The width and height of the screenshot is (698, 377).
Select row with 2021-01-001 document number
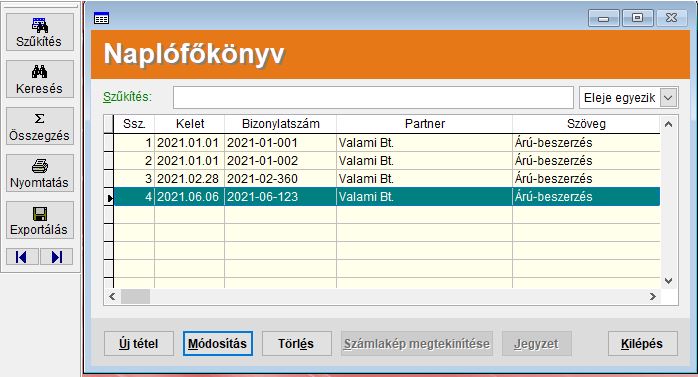point(386,143)
